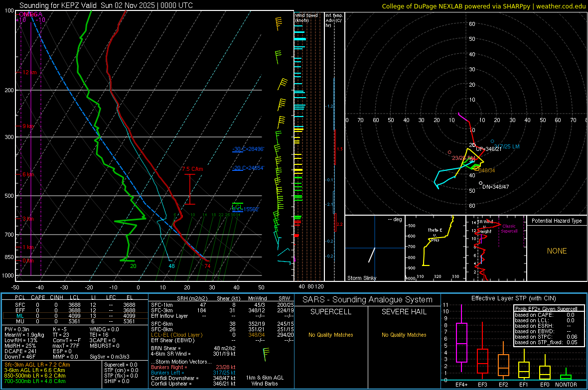Click the '317/25 LM' hodograph label

(x=507, y=146)
